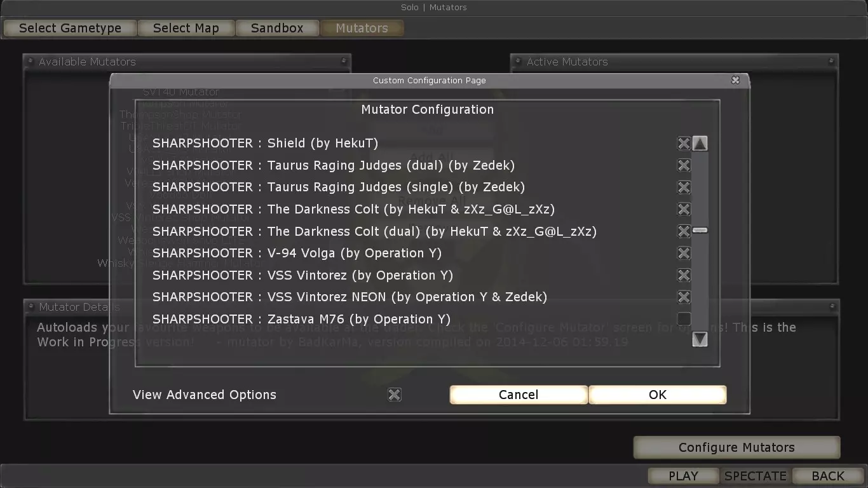This screenshot has width=868, height=488.
Task: Click the 'Custom Configuration Page' title text
Action: tap(430, 80)
